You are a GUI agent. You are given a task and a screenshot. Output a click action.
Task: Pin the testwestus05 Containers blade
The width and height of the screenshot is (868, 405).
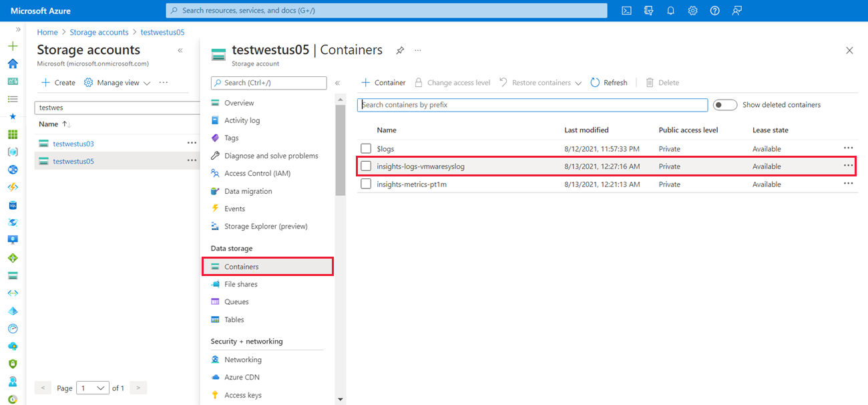(x=400, y=50)
